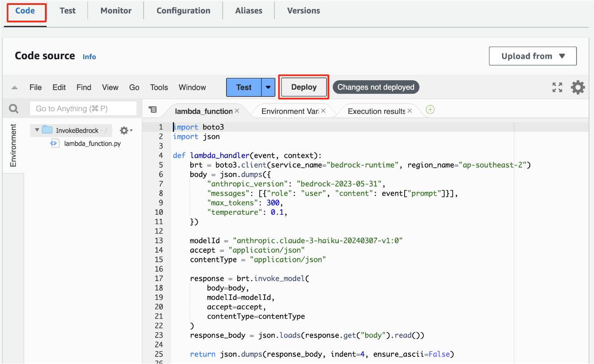Collapse the InvokeBedrock folder tree
The height and width of the screenshot is (364, 594).
pyautogui.click(x=37, y=130)
